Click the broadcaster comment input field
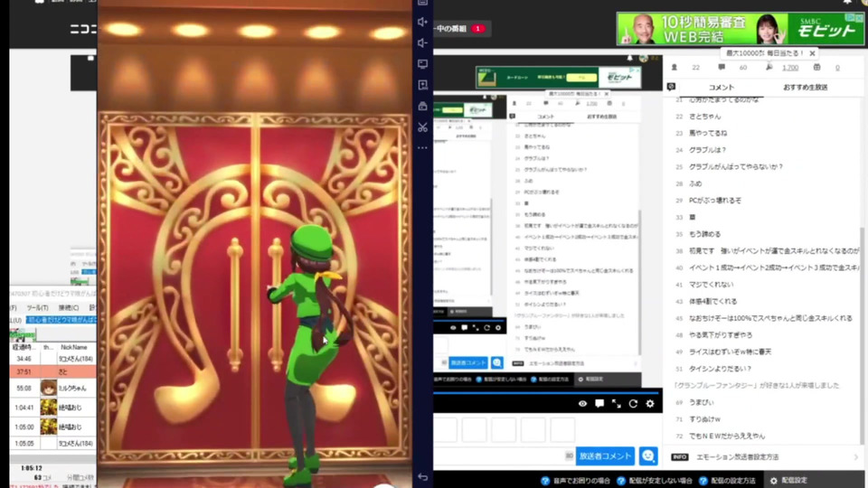Screen dimensions: 868x488 click(x=505, y=455)
